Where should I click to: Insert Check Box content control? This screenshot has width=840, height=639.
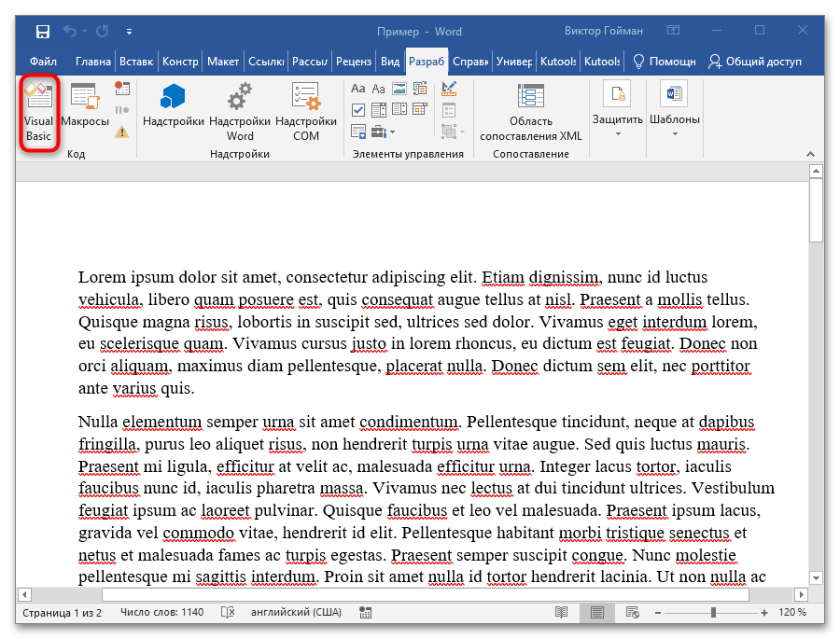pos(357,110)
